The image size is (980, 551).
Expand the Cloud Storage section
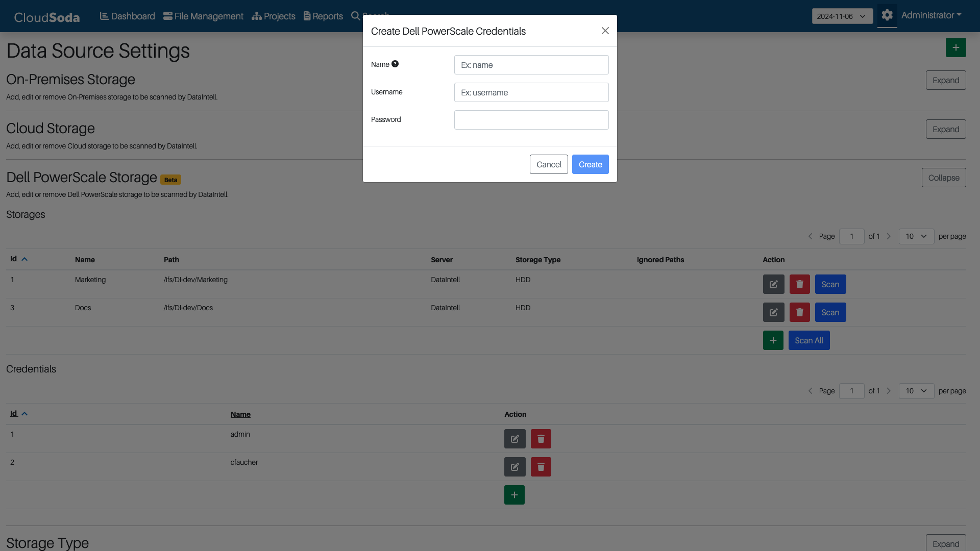point(946,129)
